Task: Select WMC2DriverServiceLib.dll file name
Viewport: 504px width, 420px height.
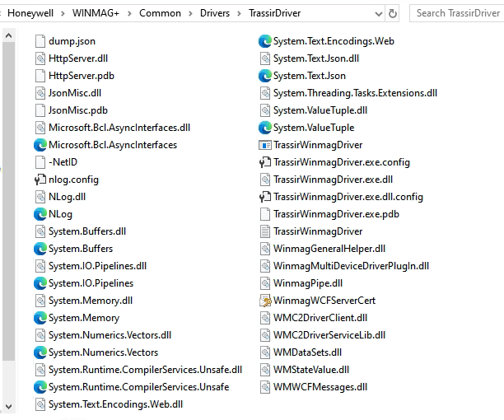Action: (x=329, y=335)
